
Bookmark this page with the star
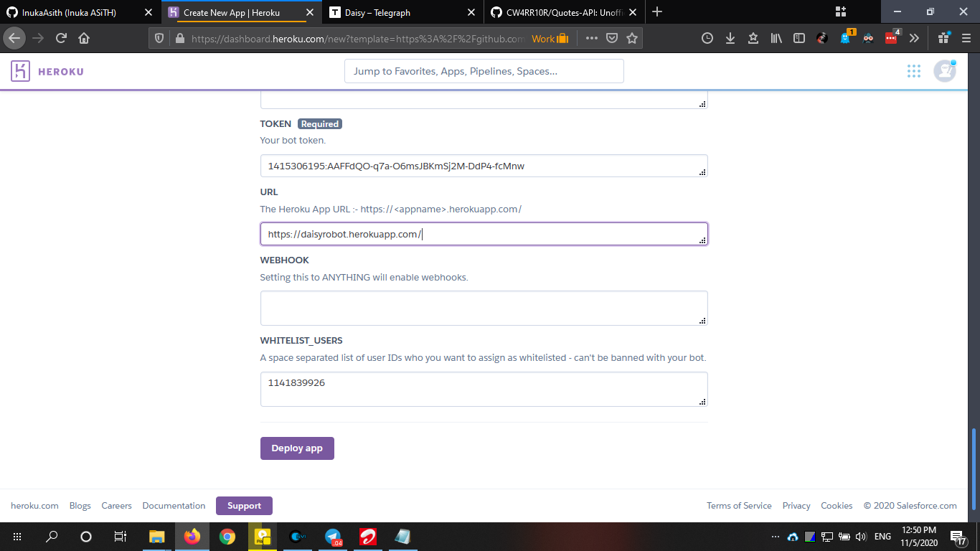pos(632,39)
